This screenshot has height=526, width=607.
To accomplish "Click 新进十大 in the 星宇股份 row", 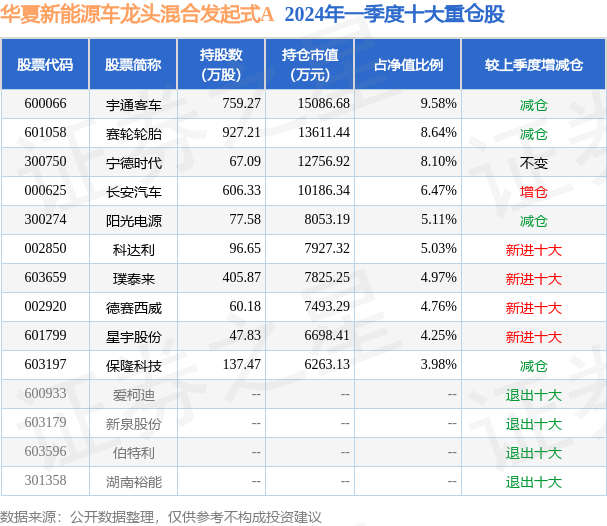I will (533, 337).
